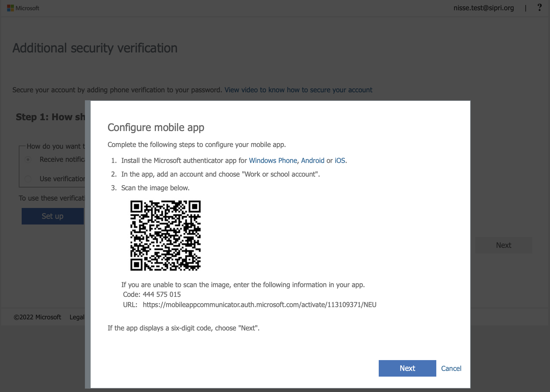Open the Android authenticator app link
550x392 pixels.
point(313,161)
